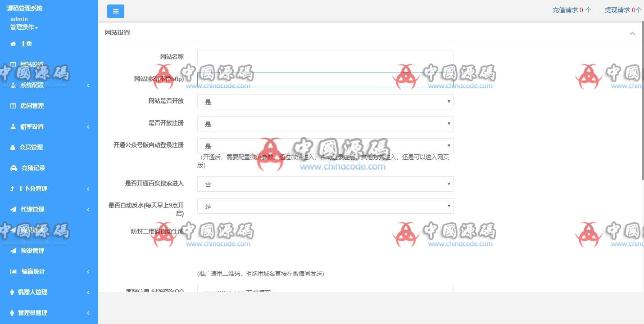
Task: Click the 源码管理系统 title link
Action: (x=25, y=8)
